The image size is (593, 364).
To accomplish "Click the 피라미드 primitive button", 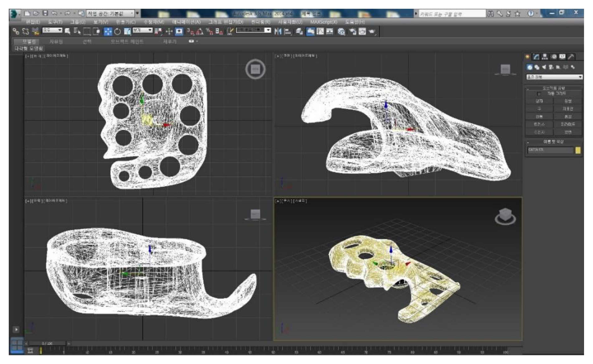I will [x=568, y=124].
